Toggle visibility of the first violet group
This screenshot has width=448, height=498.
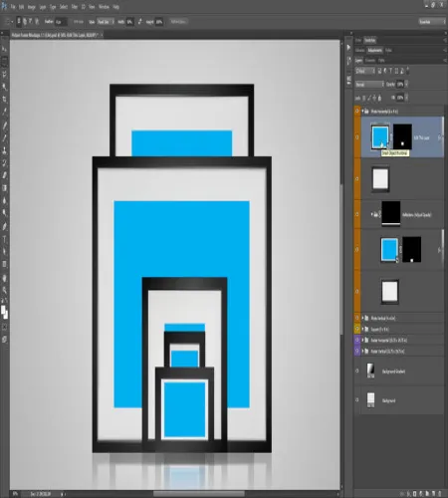coord(357,340)
